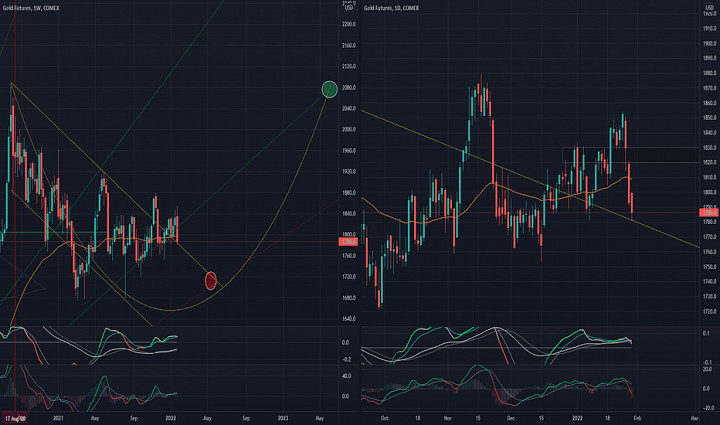Open the USD currency label on daily price axis
The height and width of the screenshot is (425, 720).
(709, 8)
